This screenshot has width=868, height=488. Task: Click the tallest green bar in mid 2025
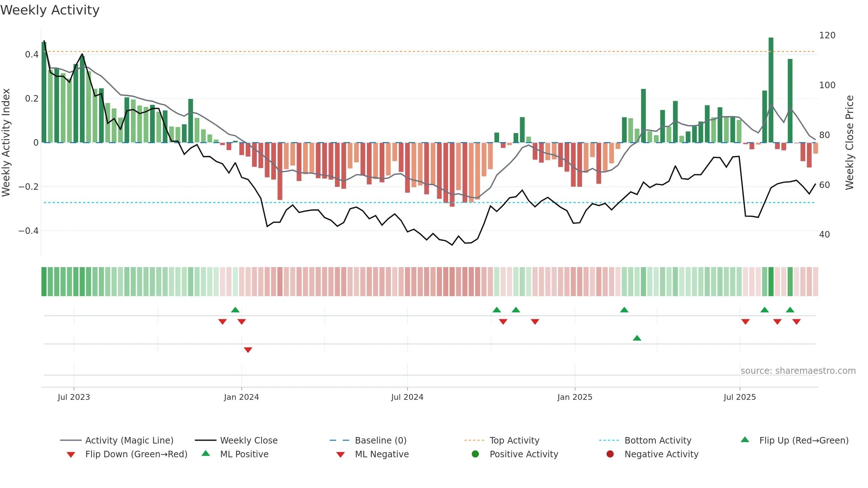[x=771, y=90]
